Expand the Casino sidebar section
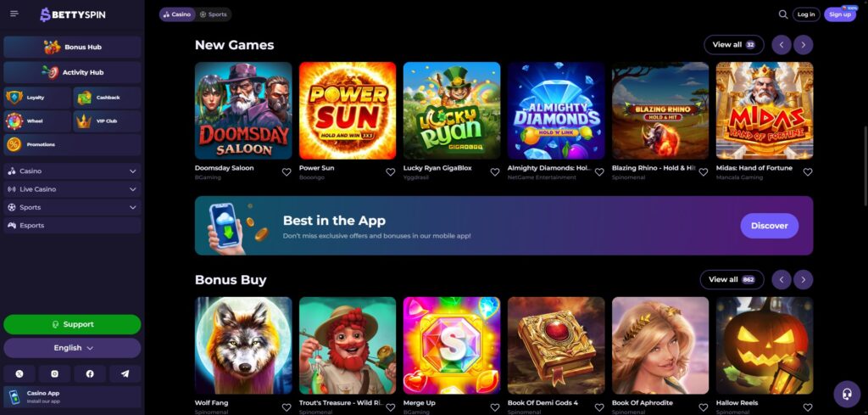The height and width of the screenshot is (415, 868). point(72,171)
